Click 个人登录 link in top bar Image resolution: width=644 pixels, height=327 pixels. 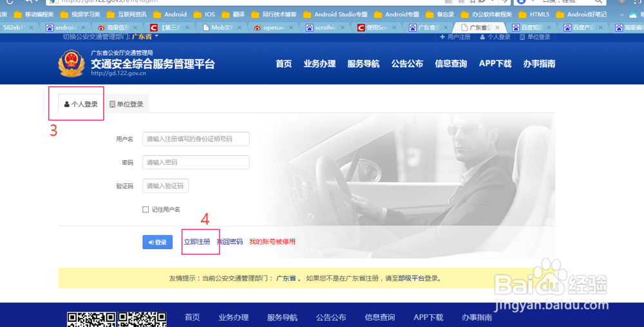(x=495, y=37)
